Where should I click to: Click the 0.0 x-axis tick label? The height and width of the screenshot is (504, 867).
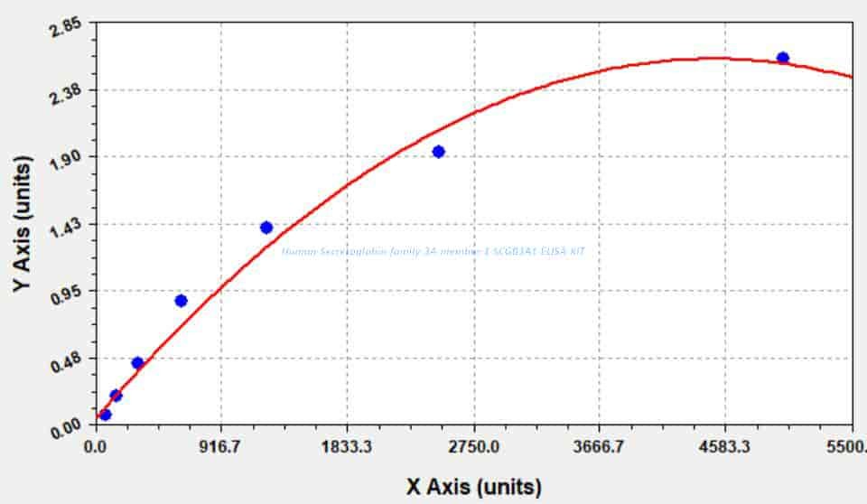(x=95, y=446)
